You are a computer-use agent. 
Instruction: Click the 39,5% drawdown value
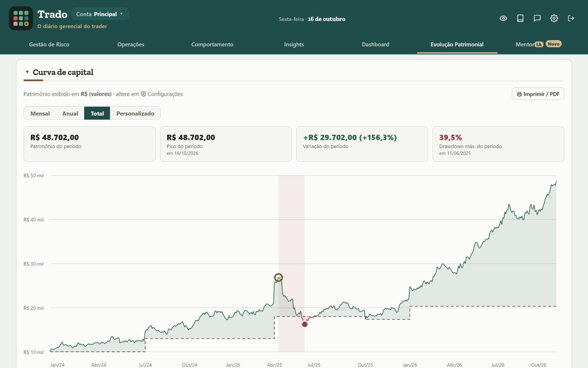click(451, 138)
